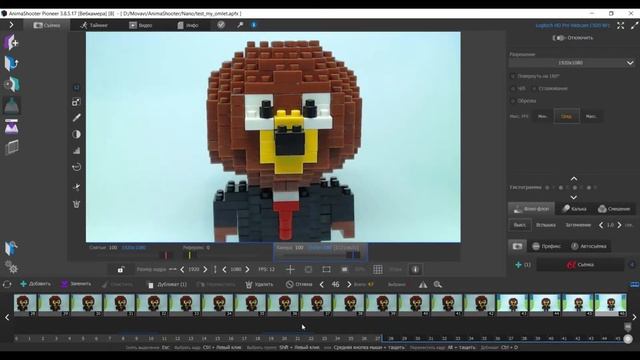The height and width of the screenshot is (360, 640).
Task: Click the safe-frame rectangle icon below the preview
Action: 326,269
